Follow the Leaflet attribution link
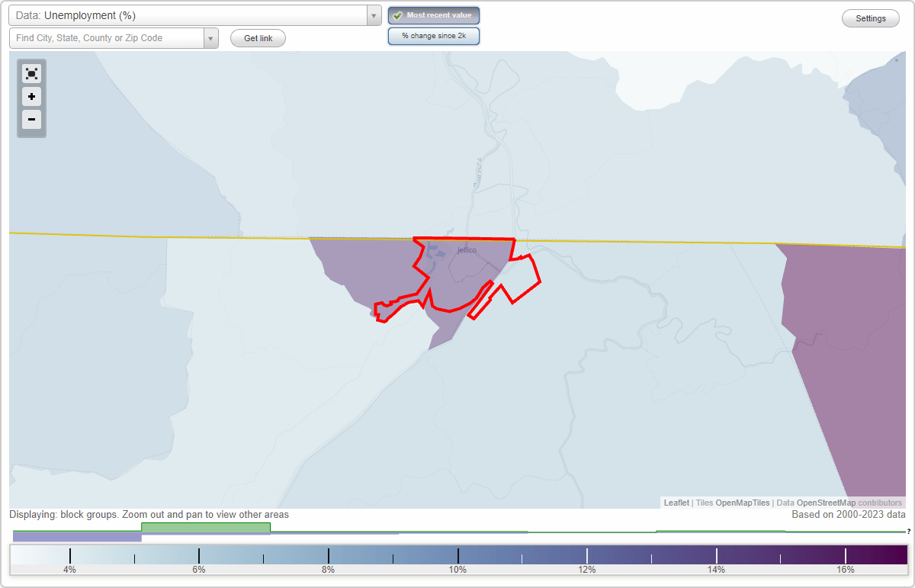Viewport: 915px width, 588px height. pos(676,503)
